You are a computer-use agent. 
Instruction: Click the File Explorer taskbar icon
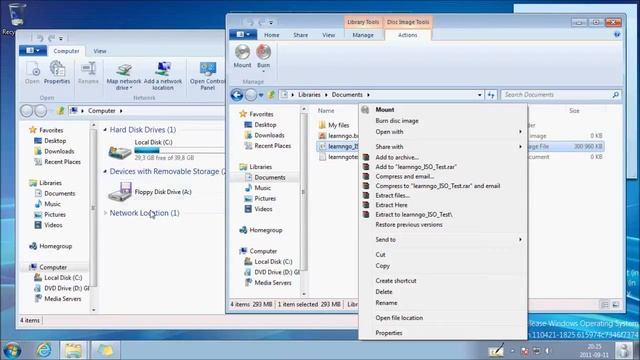(73, 350)
